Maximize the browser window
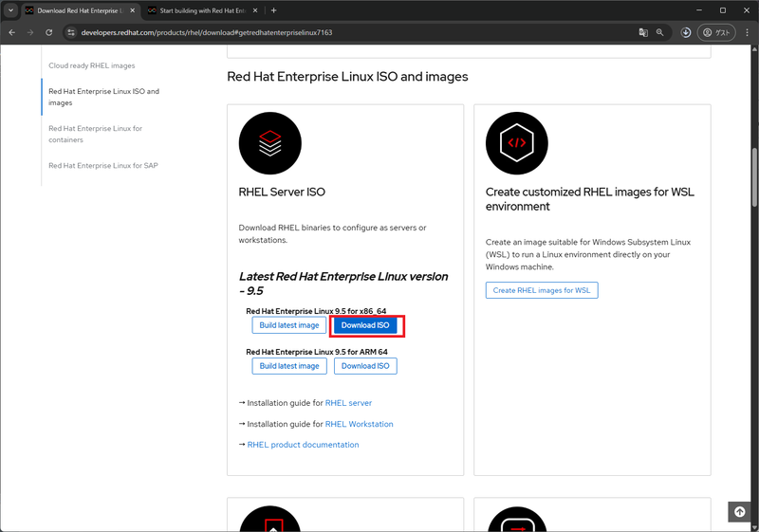The image size is (759, 532). [x=723, y=10]
